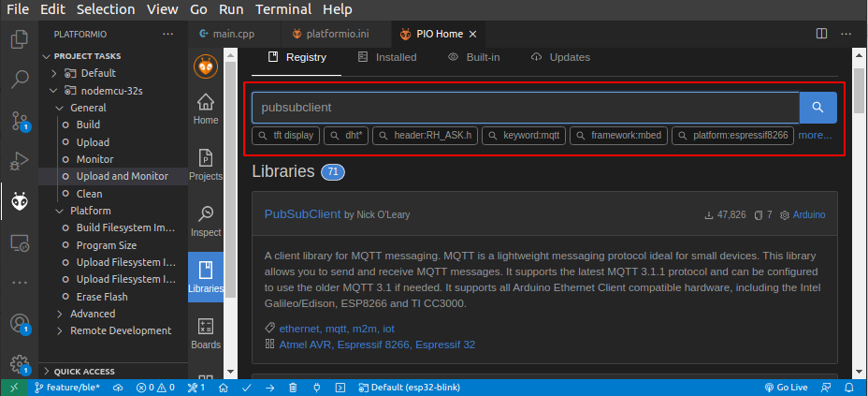Viewport: 868px width, 396px height.
Task: Open the Explorer view in activity bar
Action: 20,39
